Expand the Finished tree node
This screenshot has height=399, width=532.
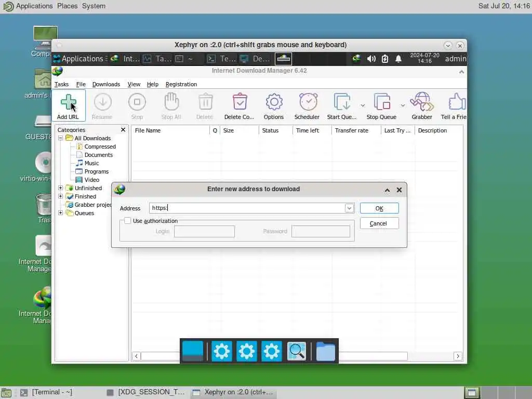[x=60, y=196]
